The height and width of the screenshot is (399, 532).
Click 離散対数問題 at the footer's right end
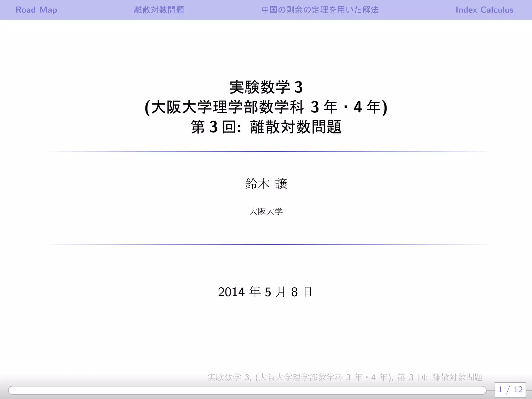457,377
